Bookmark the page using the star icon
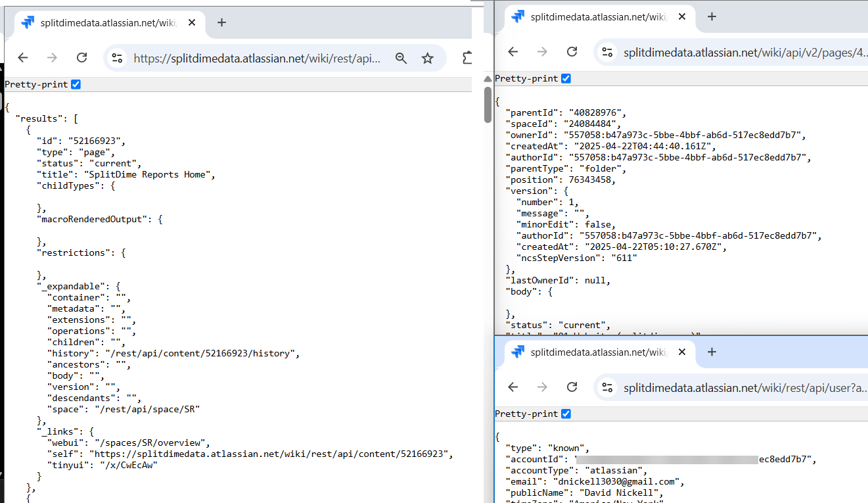 [x=428, y=58]
